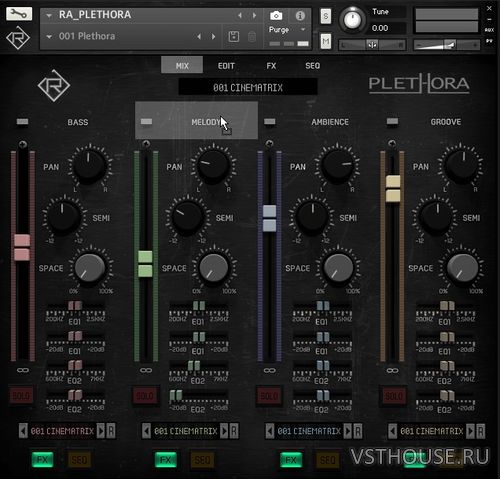Open BASS channel 001 CINEMATRIX sound selector
Screen dimensions: 500x479
click(x=62, y=431)
